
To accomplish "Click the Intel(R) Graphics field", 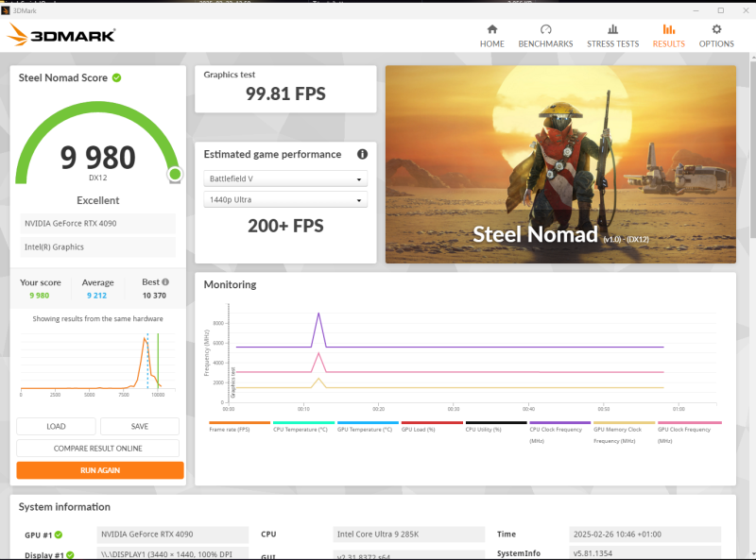I will (98, 247).
